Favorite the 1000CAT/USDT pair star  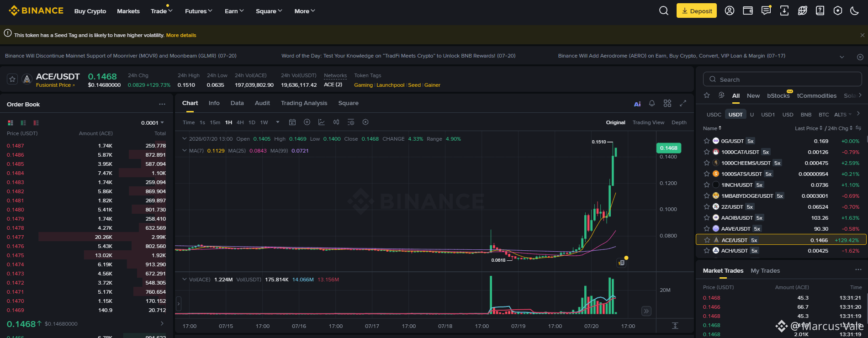point(707,152)
